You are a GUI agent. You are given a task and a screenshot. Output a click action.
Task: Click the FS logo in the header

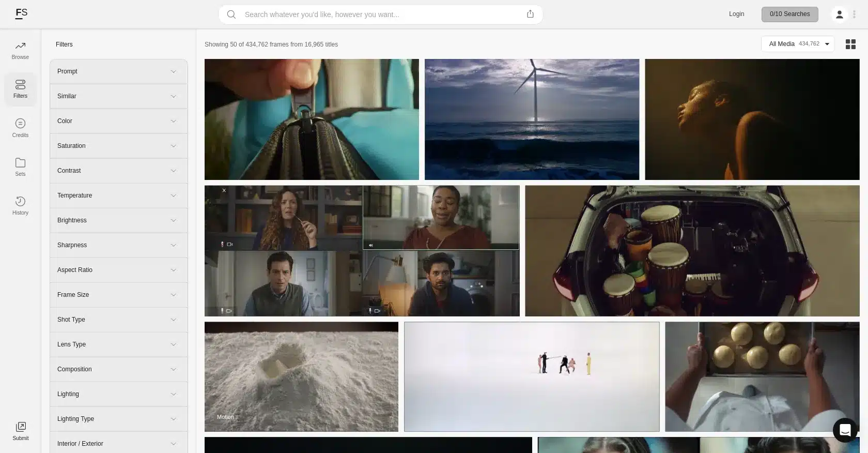pyautogui.click(x=21, y=13)
